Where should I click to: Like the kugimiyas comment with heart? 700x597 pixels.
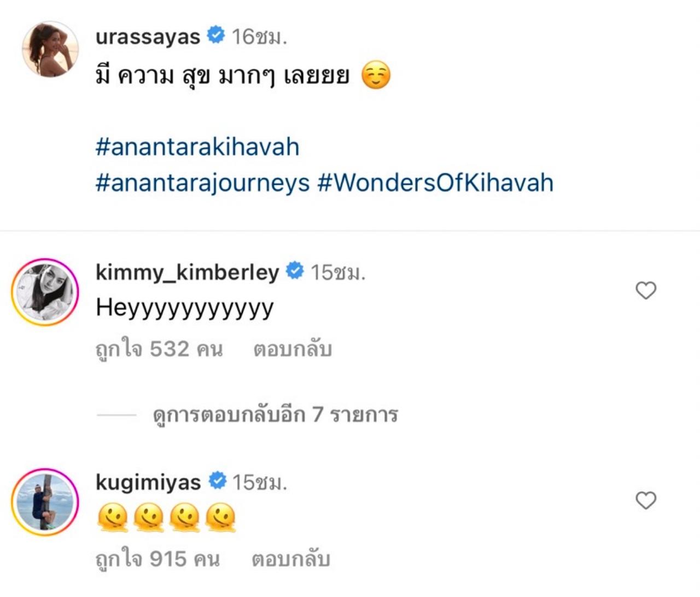tap(645, 500)
